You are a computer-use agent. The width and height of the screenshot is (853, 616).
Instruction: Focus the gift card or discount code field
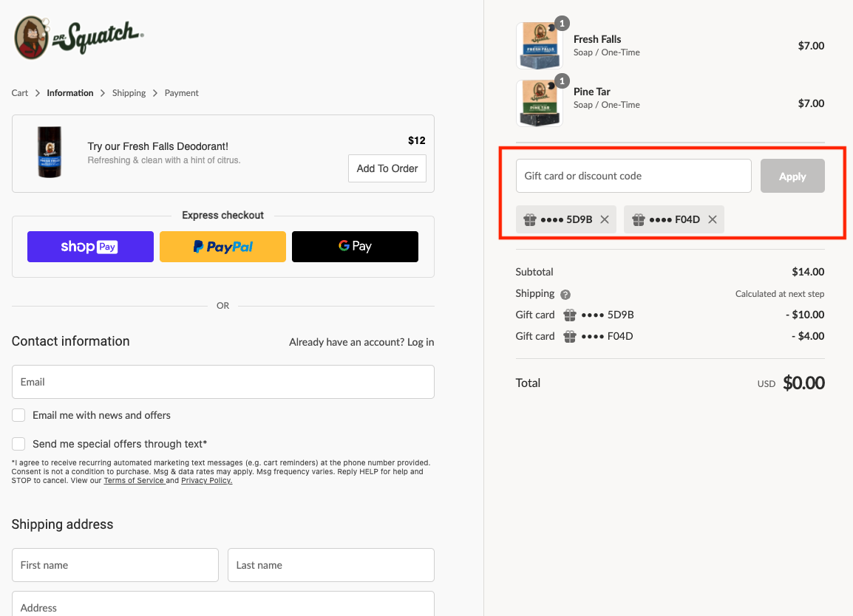[633, 176]
